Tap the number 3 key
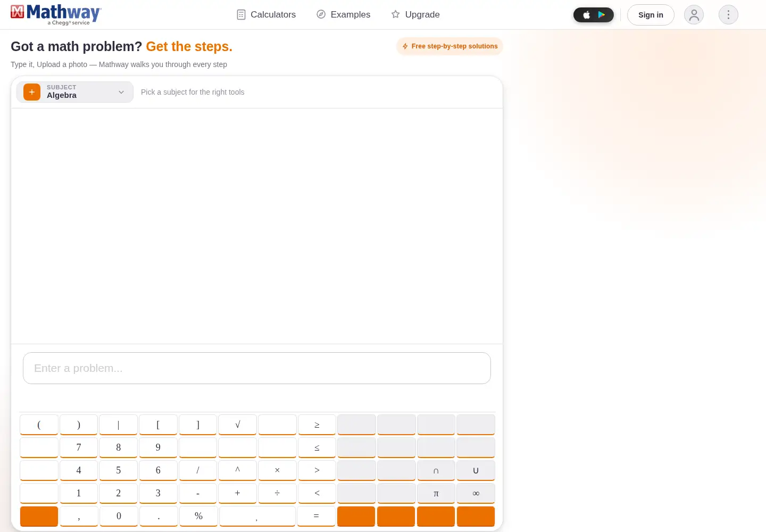The height and width of the screenshot is (532, 766). pos(158,493)
